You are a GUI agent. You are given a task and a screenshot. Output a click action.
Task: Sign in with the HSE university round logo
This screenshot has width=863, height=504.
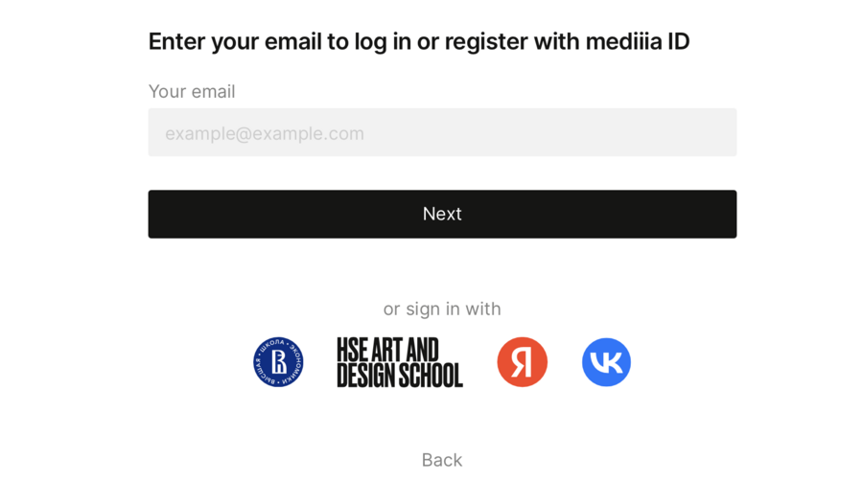(278, 362)
